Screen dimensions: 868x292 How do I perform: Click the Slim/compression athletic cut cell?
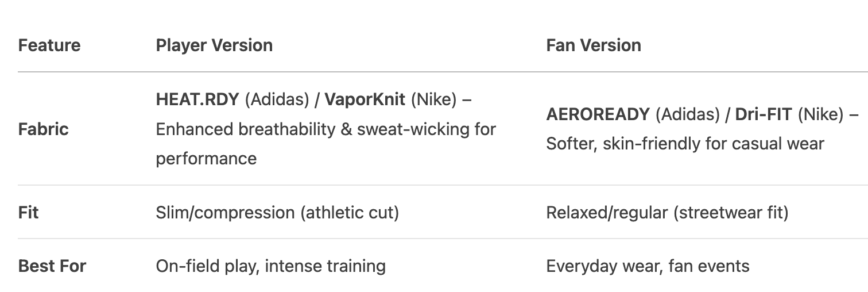click(x=277, y=213)
